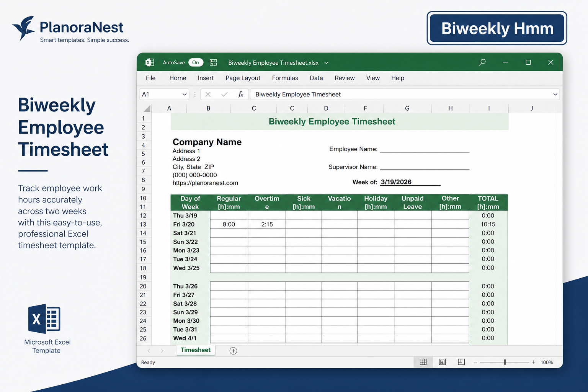Open the search magnifier in title bar
This screenshot has height=392, width=588.
(x=482, y=62)
